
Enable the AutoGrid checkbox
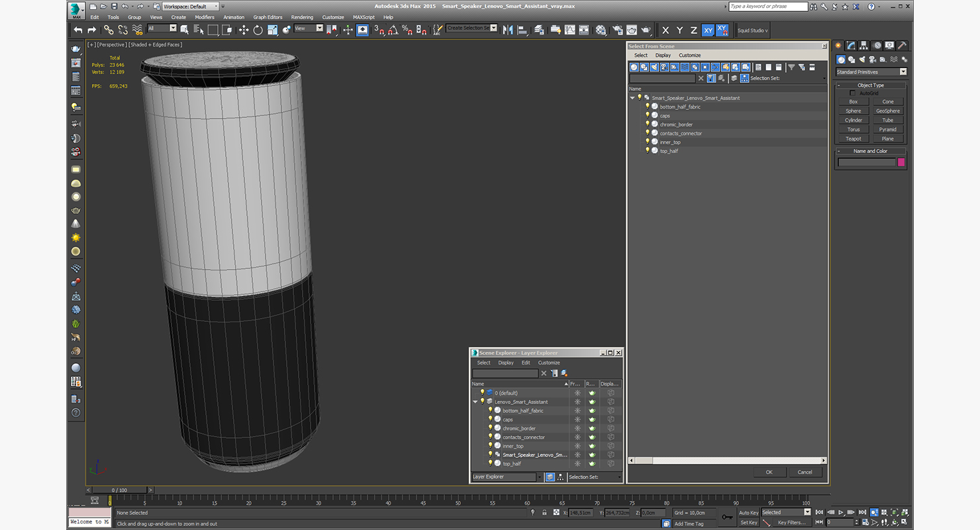[x=852, y=93]
